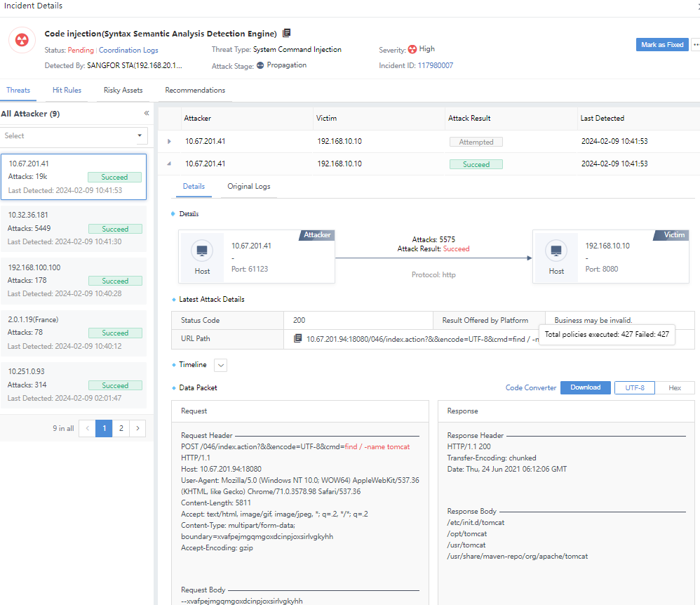
Task: Collapse the All Attacker side panel
Action: click(x=147, y=113)
